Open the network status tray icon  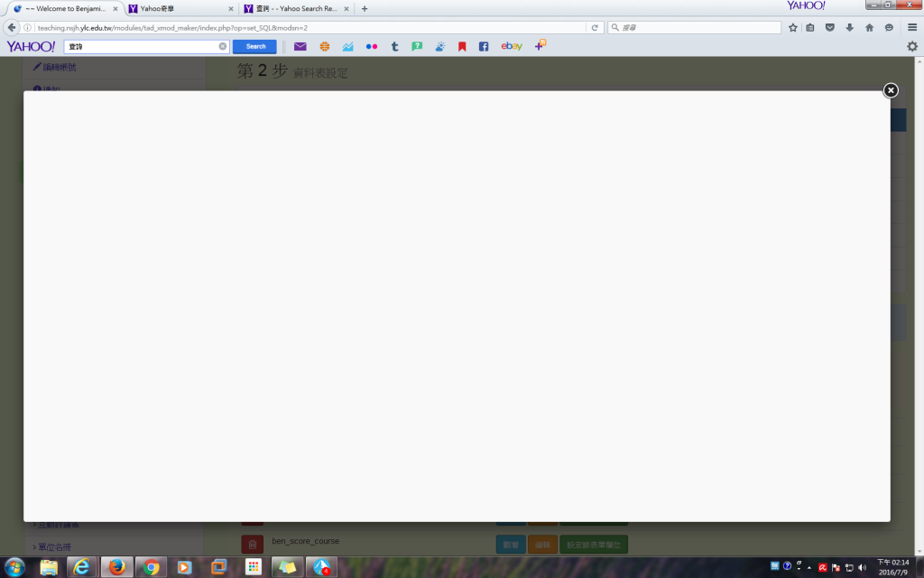pyautogui.click(x=849, y=568)
